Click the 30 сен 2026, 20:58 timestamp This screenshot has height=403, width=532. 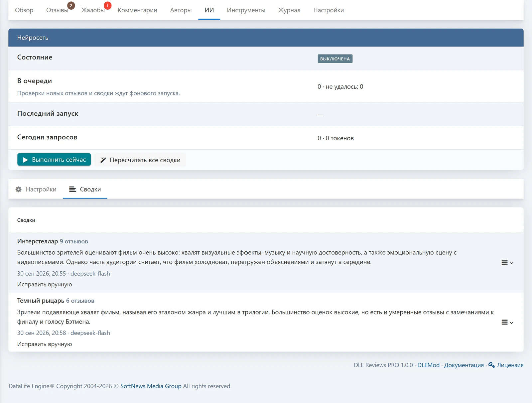coord(42,333)
